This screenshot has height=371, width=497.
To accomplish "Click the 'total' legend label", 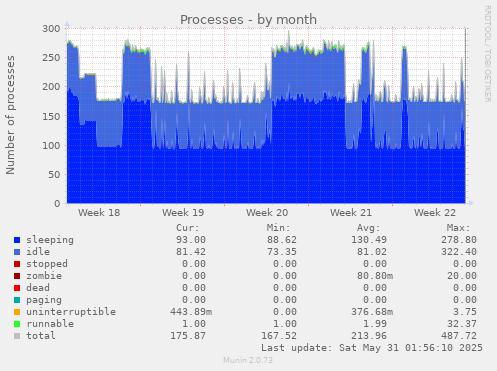I will click(x=41, y=336).
